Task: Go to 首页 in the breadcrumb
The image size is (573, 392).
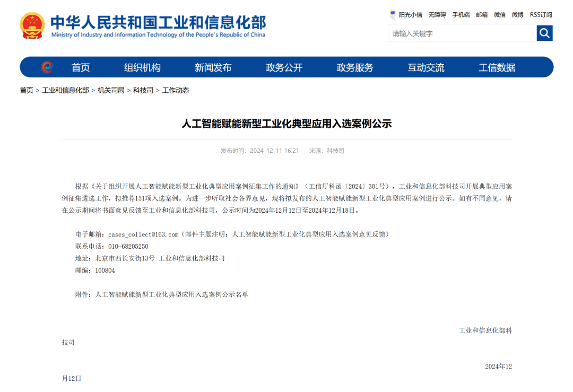Action: coord(27,90)
